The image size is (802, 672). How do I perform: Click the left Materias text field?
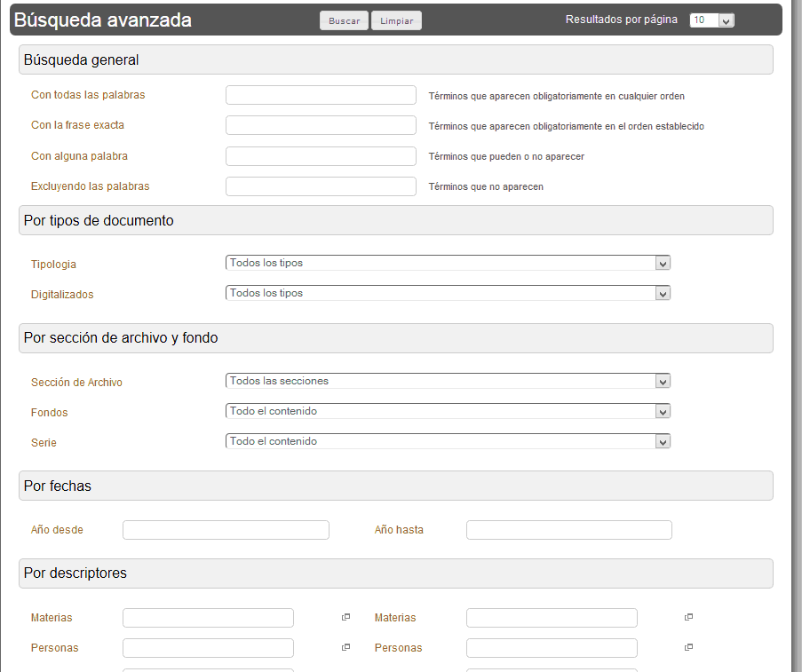tap(208, 618)
